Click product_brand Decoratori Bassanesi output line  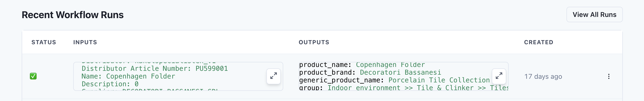tap(370, 72)
